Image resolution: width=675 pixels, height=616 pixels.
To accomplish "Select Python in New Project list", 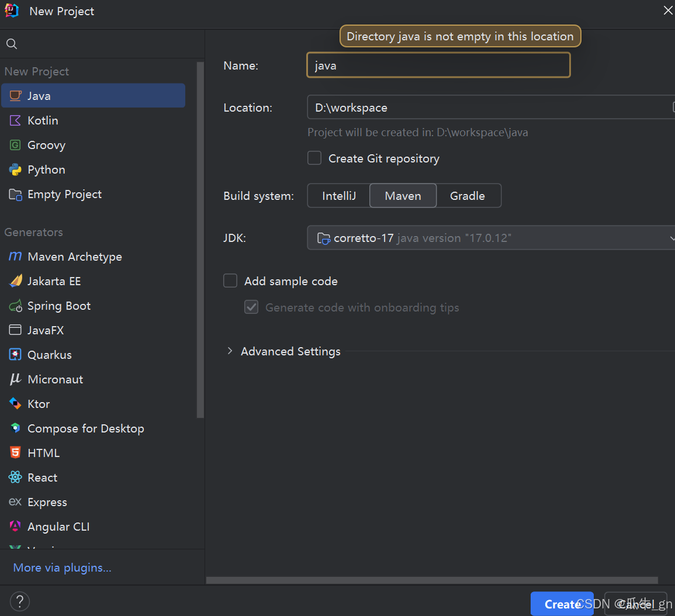I will 94,169.
